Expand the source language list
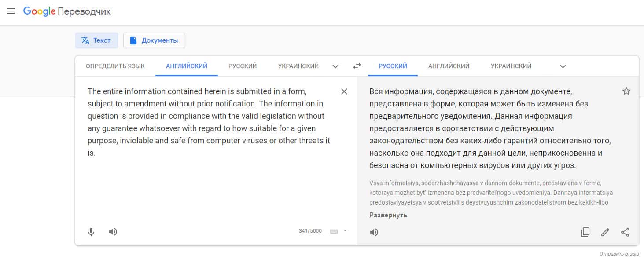This screenshot has height=263, width=644. point(335,66)
